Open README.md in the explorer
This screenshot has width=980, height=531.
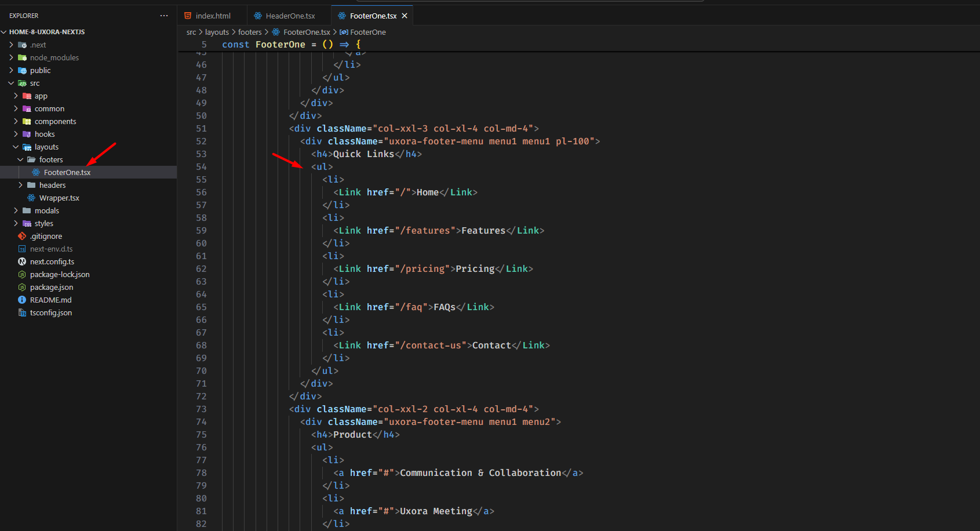tap(51, 300)
